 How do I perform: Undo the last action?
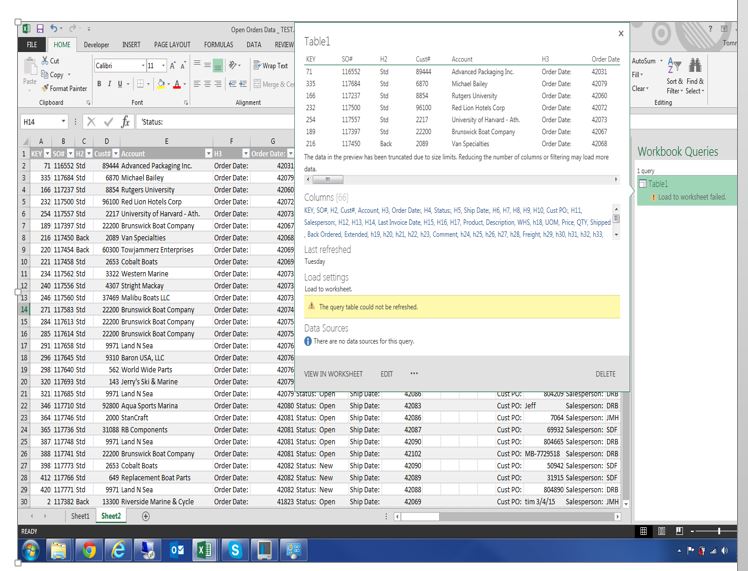tap(53, 29)
